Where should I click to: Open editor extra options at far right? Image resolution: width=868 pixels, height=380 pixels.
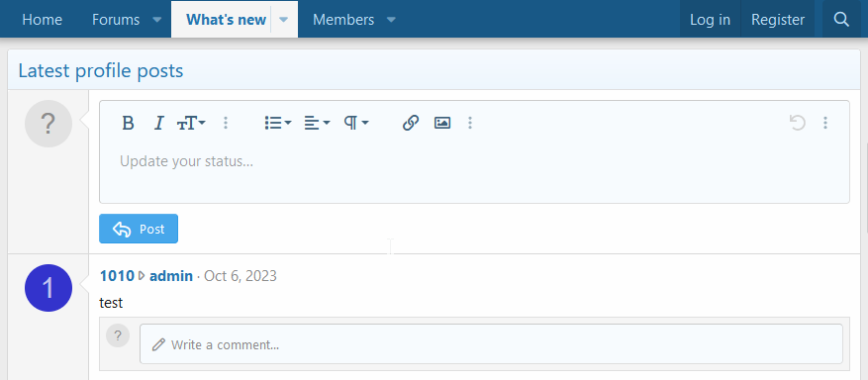click(x=825, y=123)
